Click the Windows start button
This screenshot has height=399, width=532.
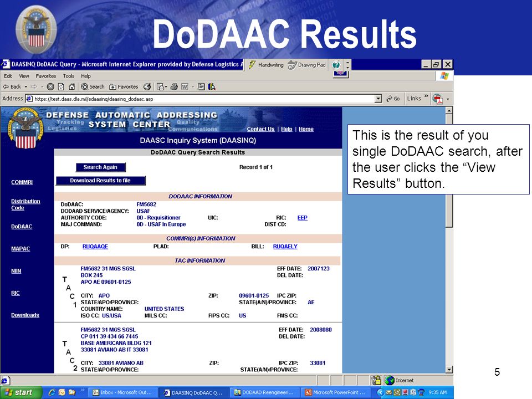pos(21,392)
